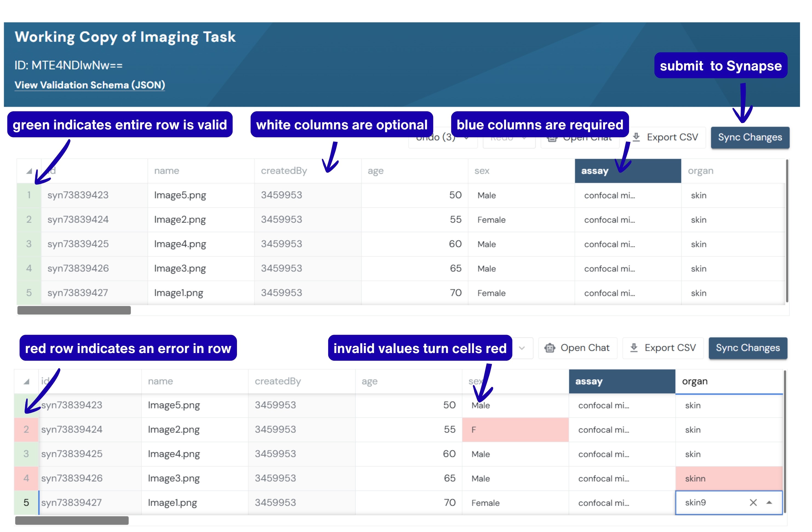Clear the skin9 organ cell with X
Image resolution: width=812 pixels, height=532 pixels.
[753, 502]
